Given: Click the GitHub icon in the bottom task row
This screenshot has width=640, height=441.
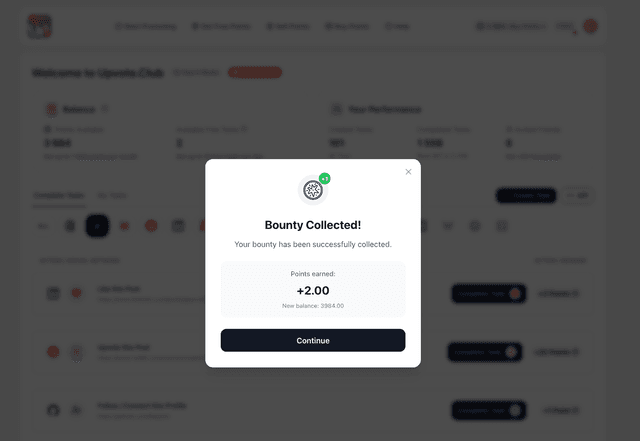Looking at the screenshot, I should (53, 410).
